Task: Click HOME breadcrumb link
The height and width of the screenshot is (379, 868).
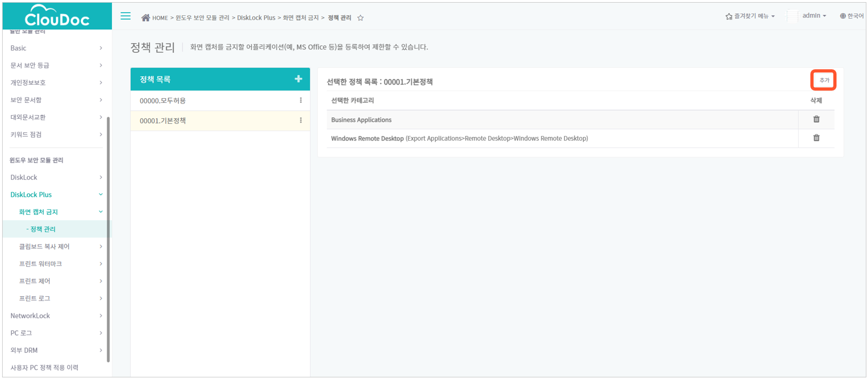Action: tap(160, 18)
